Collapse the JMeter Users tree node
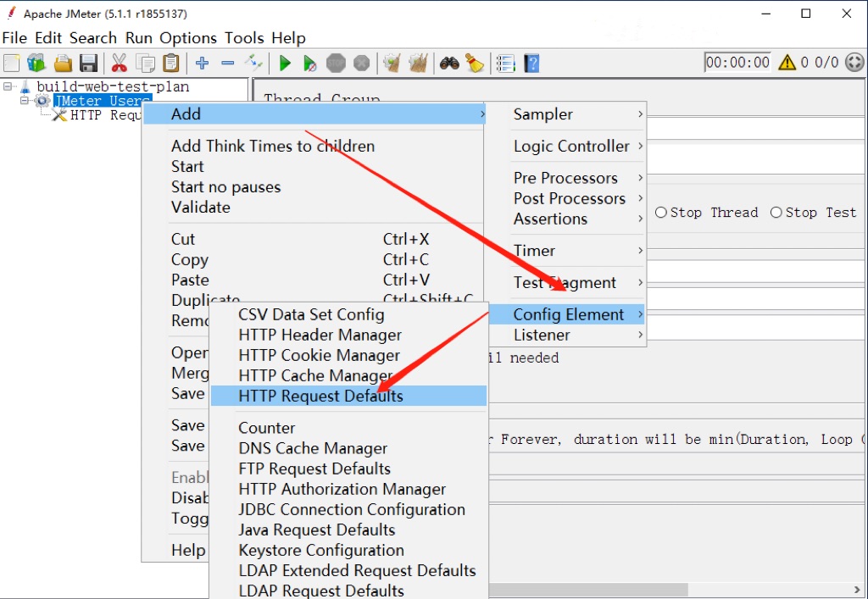 click(25, 101)
